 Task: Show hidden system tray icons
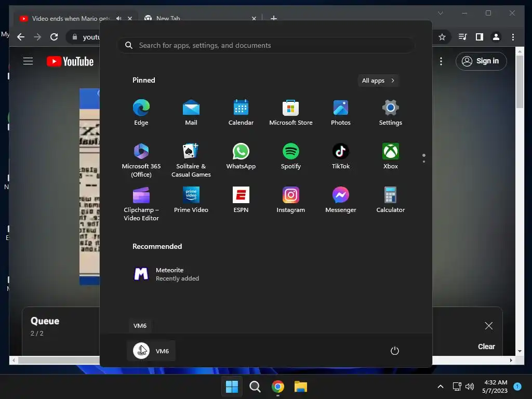point(441,387)
